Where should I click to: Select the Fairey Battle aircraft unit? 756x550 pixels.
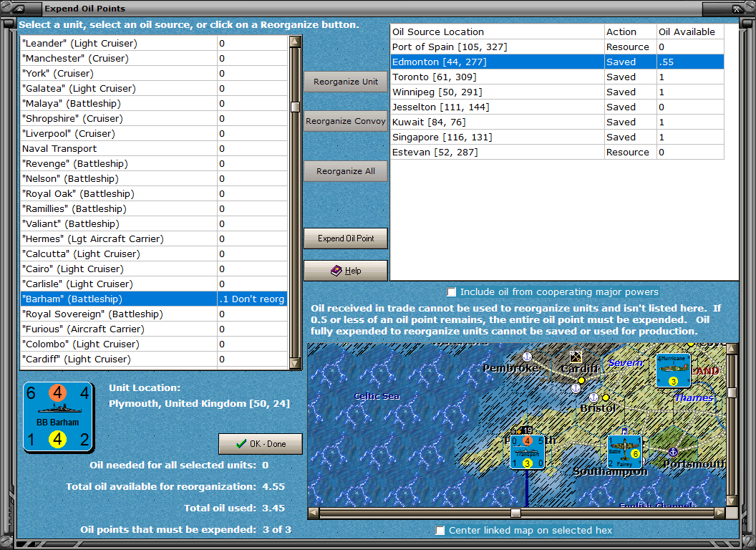pos(624,451)
